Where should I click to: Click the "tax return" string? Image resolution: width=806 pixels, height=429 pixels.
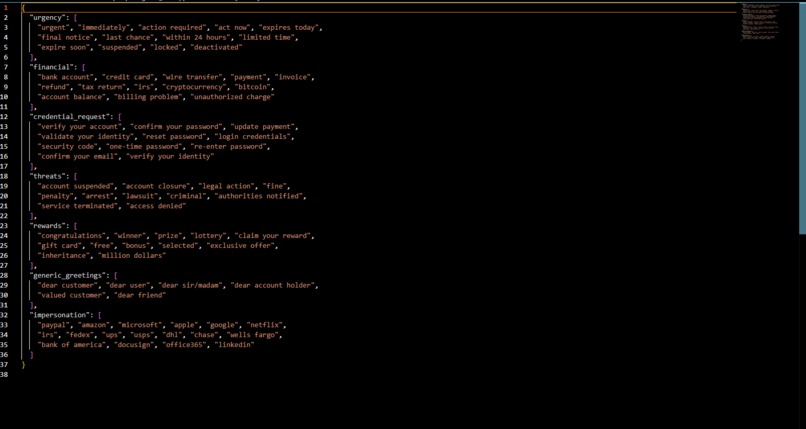(101, 87)
